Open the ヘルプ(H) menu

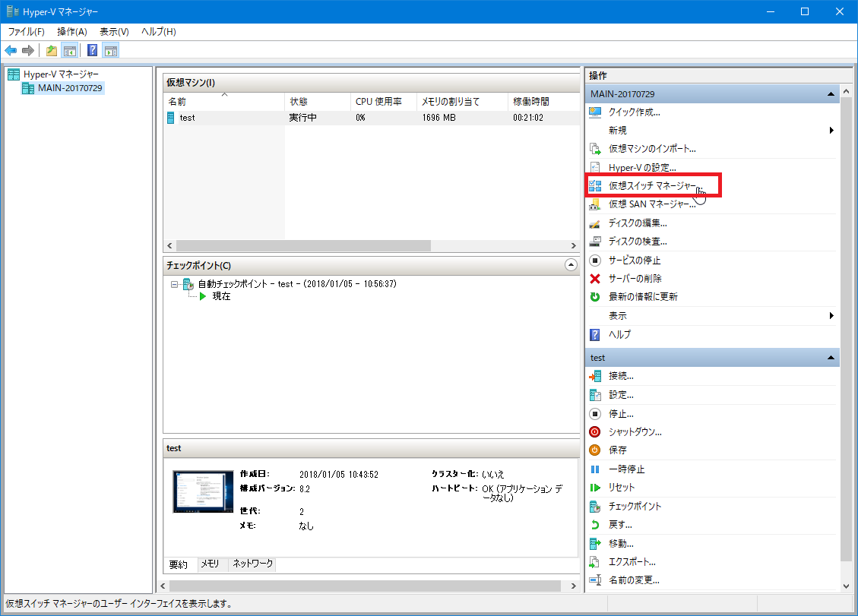[x=159, y=32]
